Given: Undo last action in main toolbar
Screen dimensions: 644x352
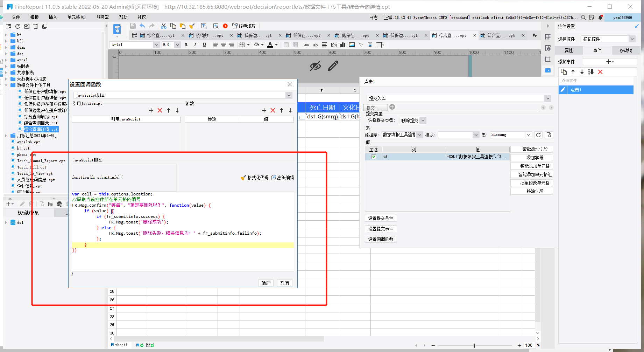Looking at the screenshot, I should coord(142,26).
